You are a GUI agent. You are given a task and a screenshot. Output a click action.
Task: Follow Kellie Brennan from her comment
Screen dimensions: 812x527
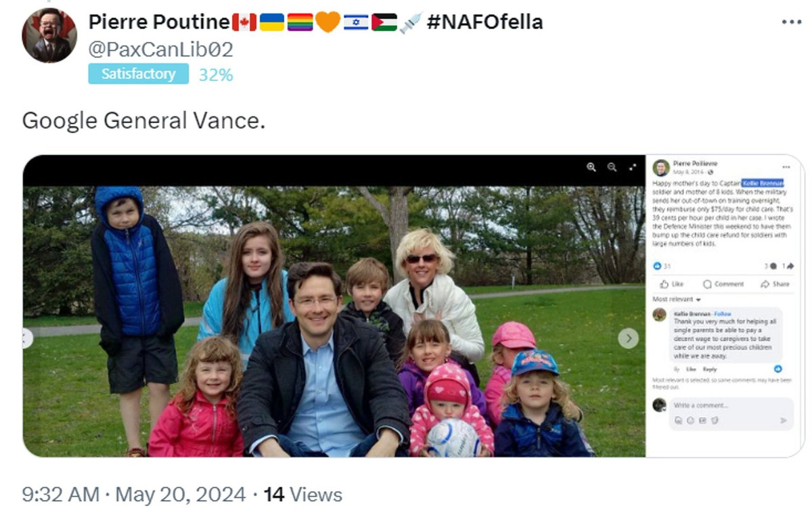tap(723, 314)
